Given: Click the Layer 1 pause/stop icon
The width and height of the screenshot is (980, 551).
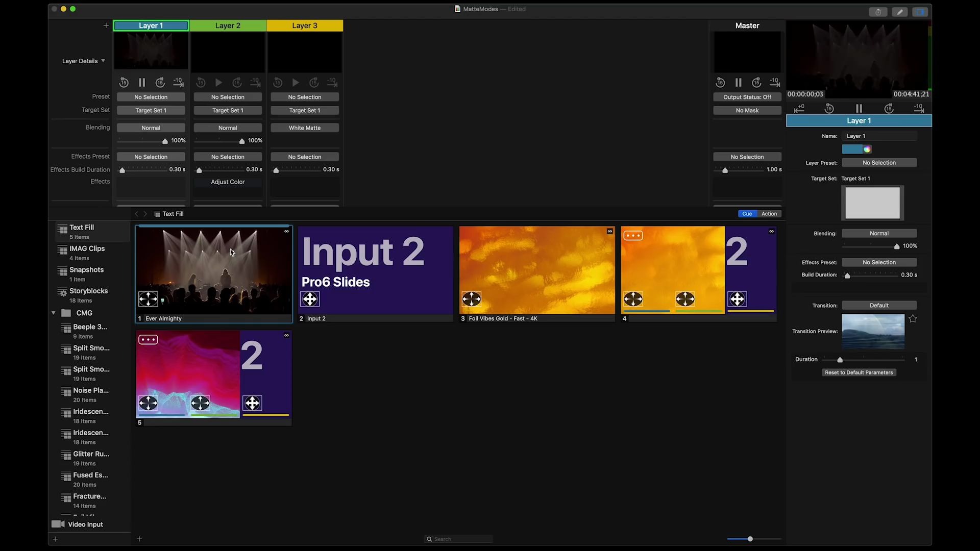Looking at the screenshot, I should click(x=141, y=82).
